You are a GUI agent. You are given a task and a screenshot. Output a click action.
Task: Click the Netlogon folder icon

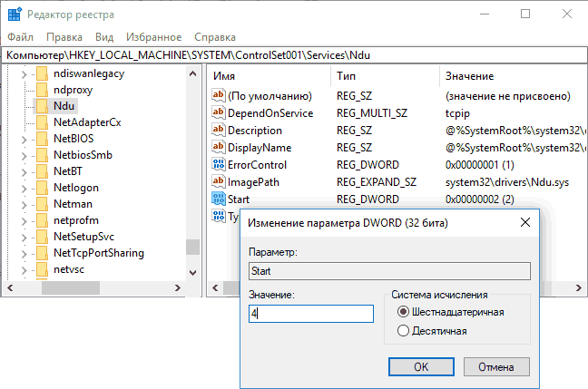(42, 188)
